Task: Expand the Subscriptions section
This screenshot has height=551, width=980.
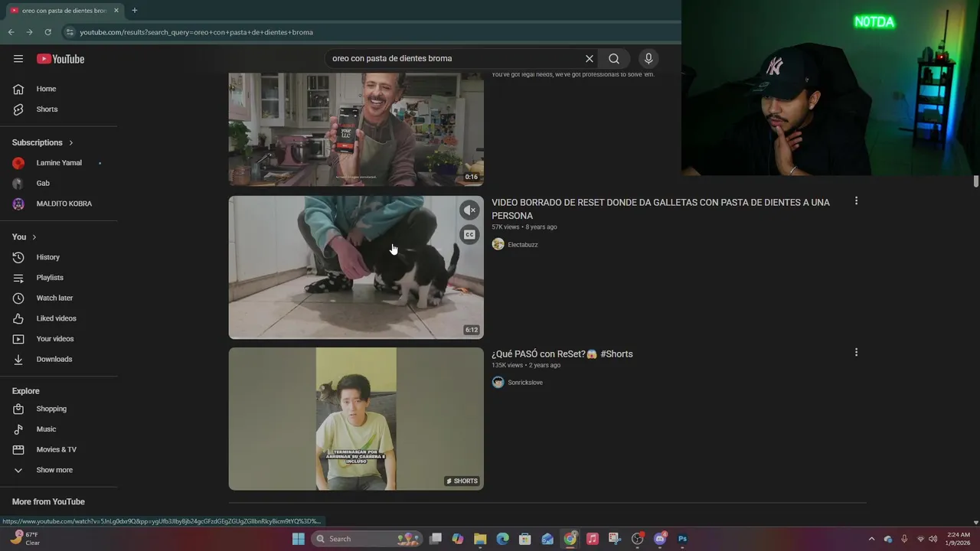Action: tap(43, 142)
